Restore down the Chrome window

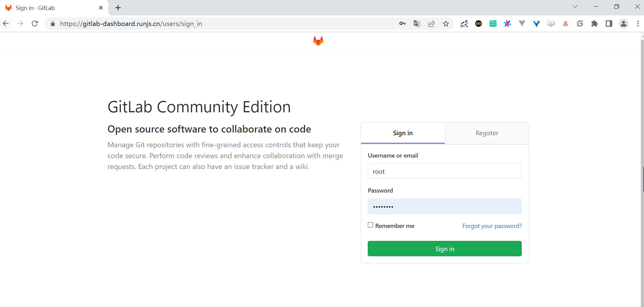coord(617,7)
